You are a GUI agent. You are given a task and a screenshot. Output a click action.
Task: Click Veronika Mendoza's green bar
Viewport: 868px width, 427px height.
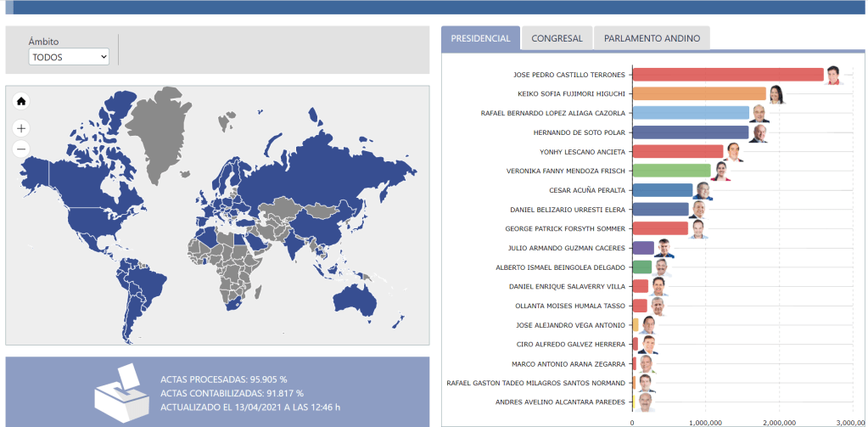click(671, 171)
